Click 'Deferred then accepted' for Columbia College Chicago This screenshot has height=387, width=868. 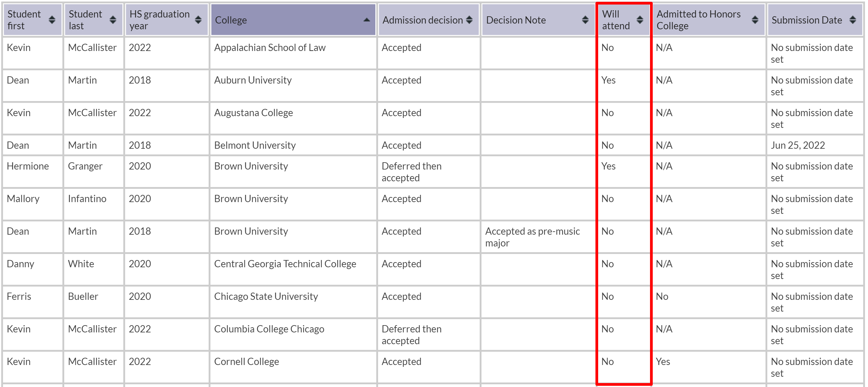(x=412, y=335)
